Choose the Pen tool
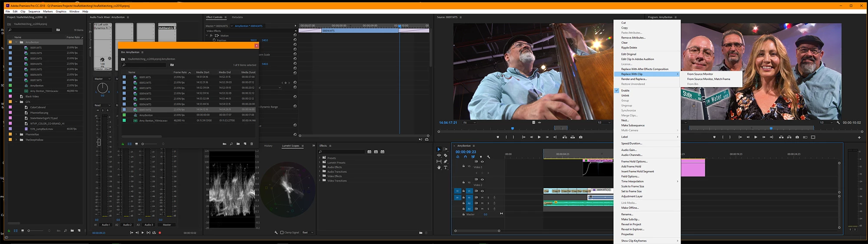 pyautogui.click(x=446, y=161)
